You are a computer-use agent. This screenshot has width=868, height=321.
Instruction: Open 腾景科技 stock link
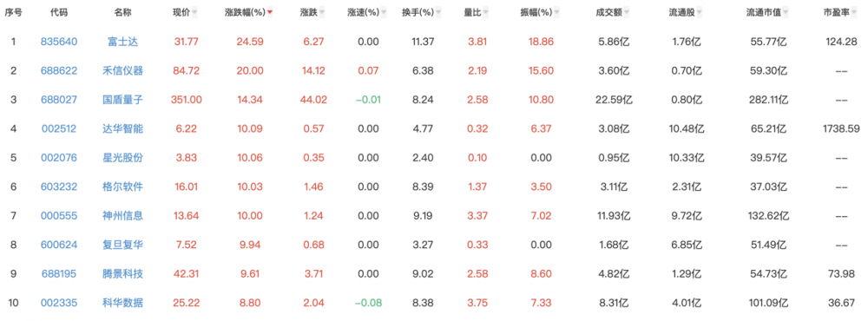tap(125, 273)
